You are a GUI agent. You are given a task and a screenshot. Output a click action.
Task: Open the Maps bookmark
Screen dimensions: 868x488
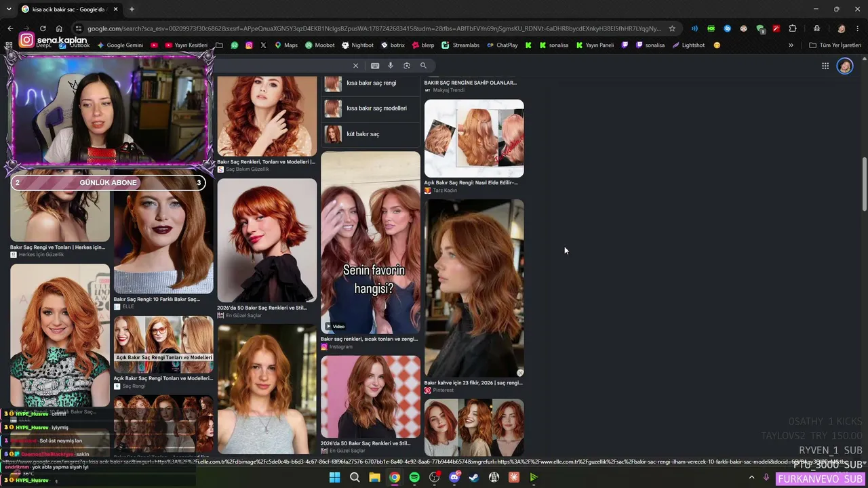pos(285,45)
